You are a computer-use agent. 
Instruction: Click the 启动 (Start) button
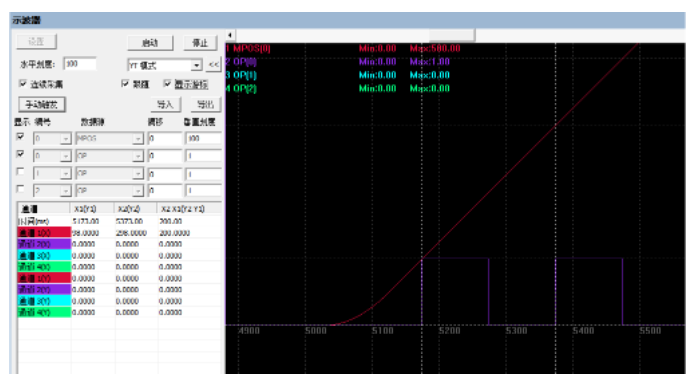[x=150, y=43]
